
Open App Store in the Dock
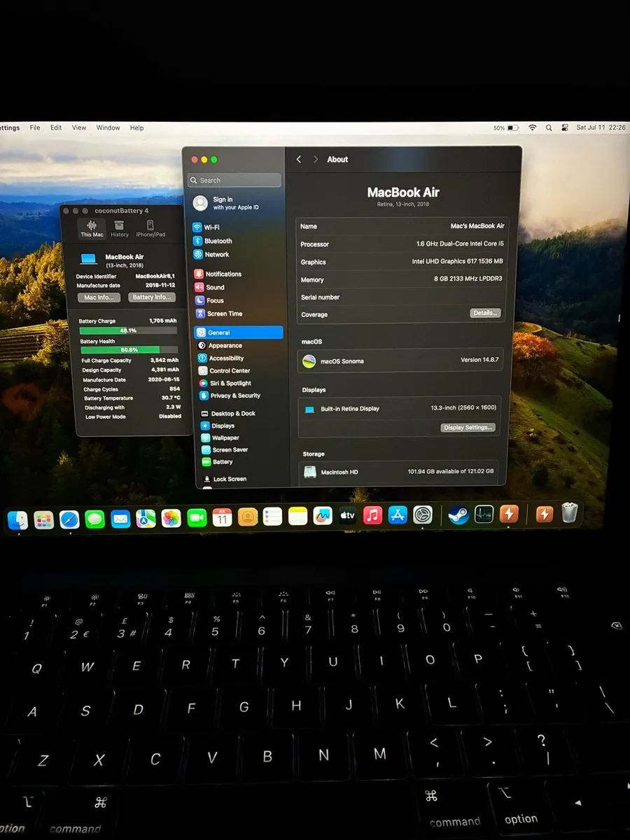(398, 515)
